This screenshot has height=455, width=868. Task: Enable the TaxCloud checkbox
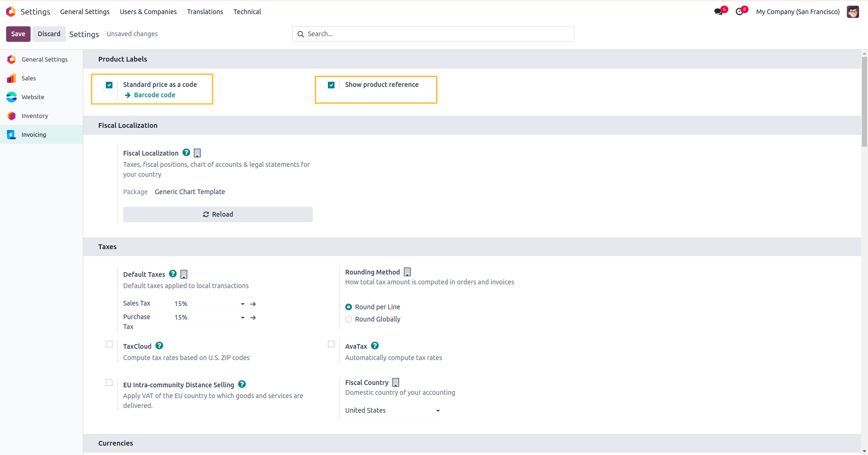click(x=109, y=345)
